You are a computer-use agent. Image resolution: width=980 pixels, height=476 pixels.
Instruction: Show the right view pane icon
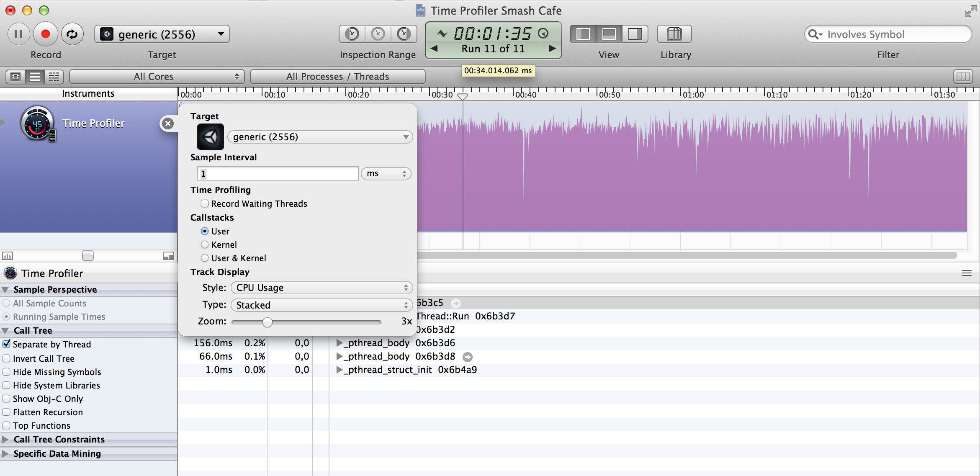tap(635, 34)
